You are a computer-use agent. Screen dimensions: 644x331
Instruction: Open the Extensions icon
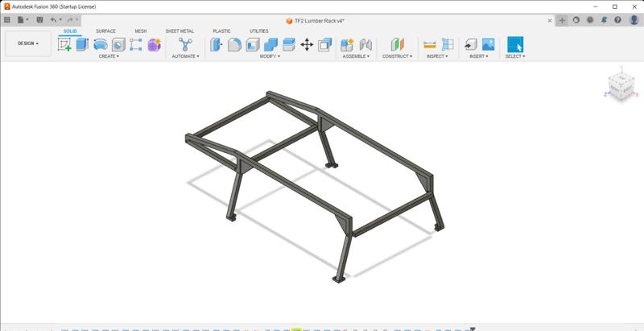pos(576,19)
